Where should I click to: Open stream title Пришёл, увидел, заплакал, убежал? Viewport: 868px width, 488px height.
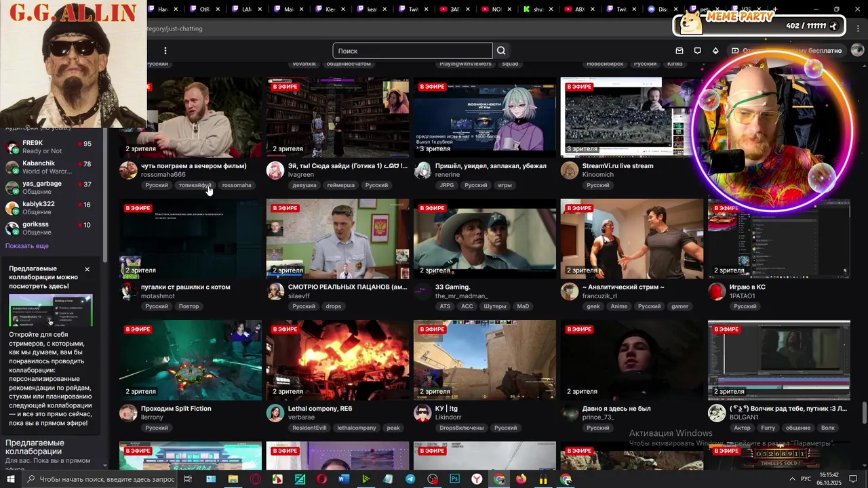pyautogui.click(x=491, y=165)
